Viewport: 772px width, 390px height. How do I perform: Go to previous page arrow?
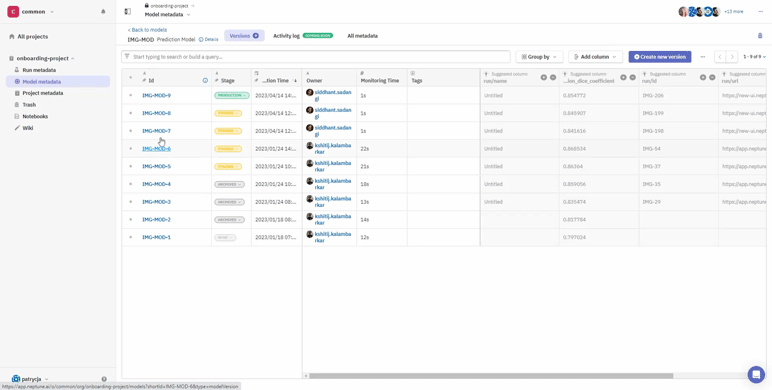tap(720, 57)
